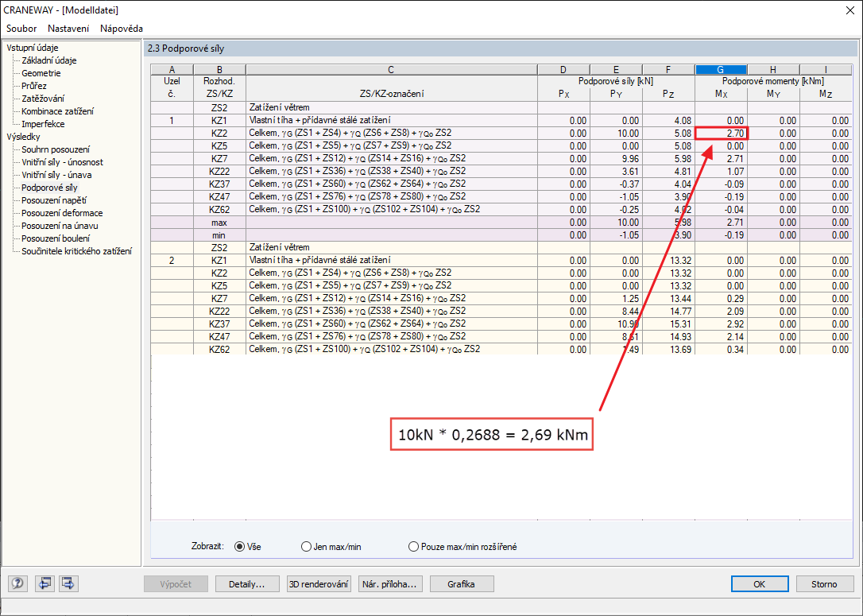
Task: Select column H header
Action: click(772, 69)
